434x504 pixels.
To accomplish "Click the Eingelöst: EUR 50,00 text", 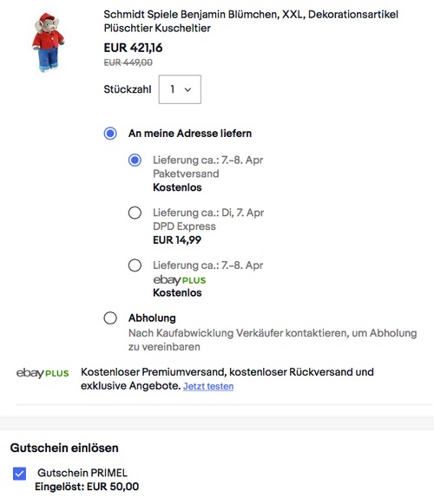I will (x=87, y=487).
